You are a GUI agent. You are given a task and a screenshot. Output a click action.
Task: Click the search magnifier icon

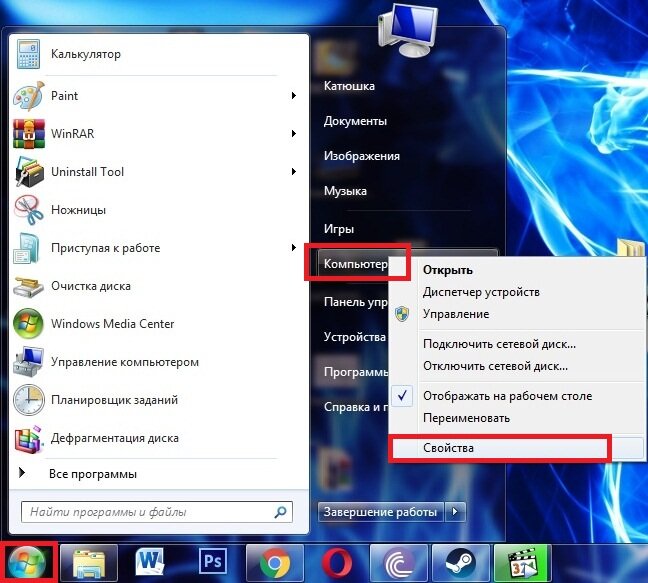pyautogui.click(x=281, y=512)
